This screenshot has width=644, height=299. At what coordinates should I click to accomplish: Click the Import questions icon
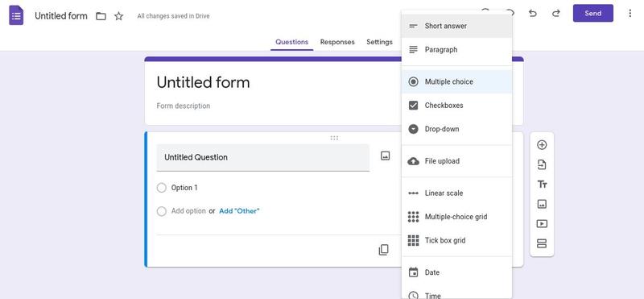(542, 165)
